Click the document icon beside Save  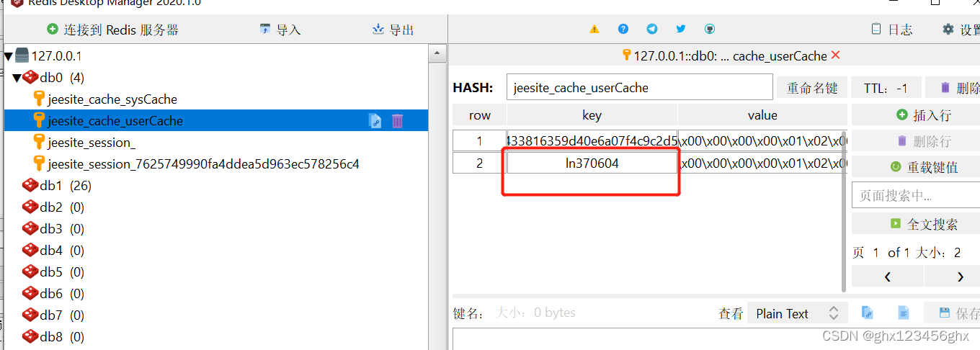903,313
